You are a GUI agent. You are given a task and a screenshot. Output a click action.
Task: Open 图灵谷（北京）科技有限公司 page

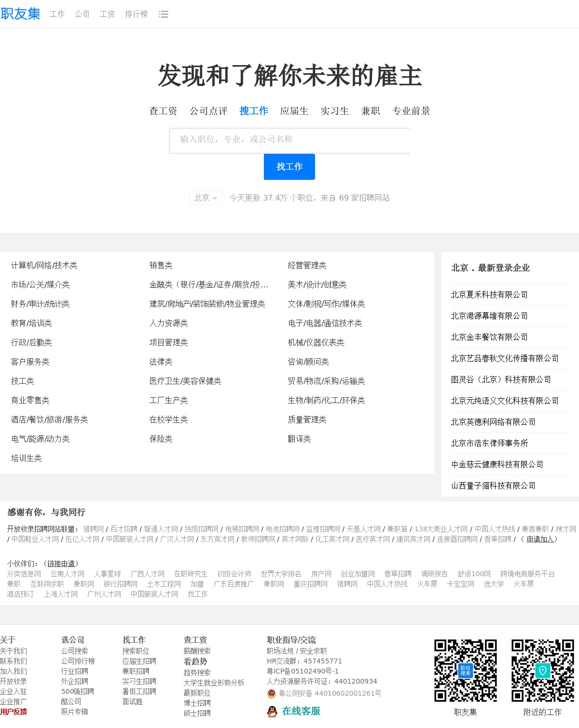tap(501, 379)
